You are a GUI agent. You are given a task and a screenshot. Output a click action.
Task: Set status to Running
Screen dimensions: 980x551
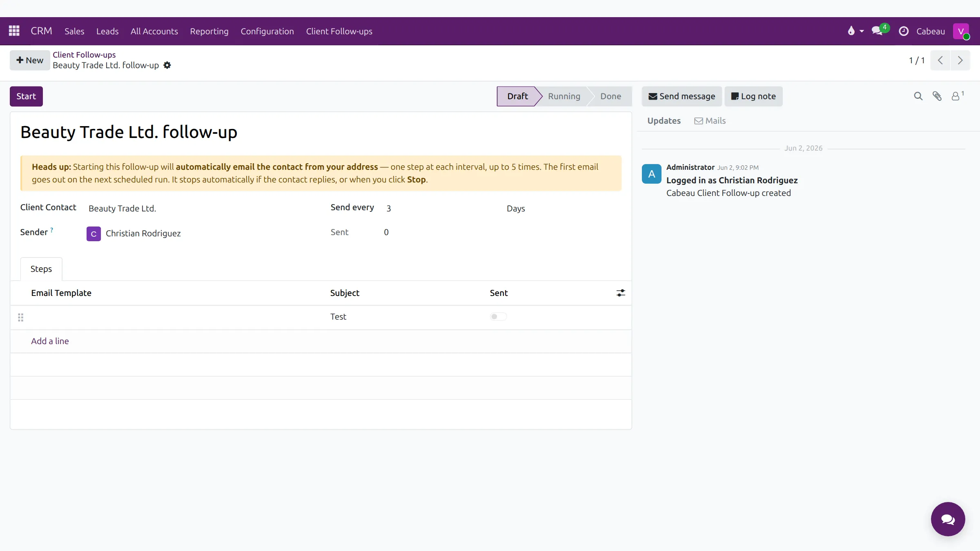[x=564, y=96]
